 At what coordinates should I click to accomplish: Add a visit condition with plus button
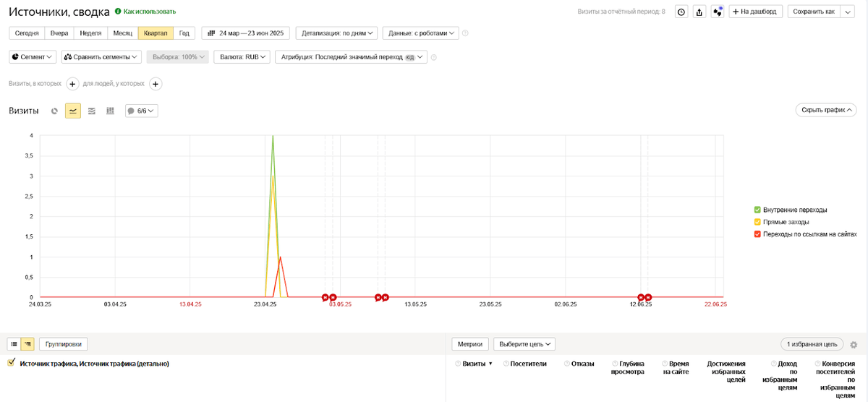point(72,84)
